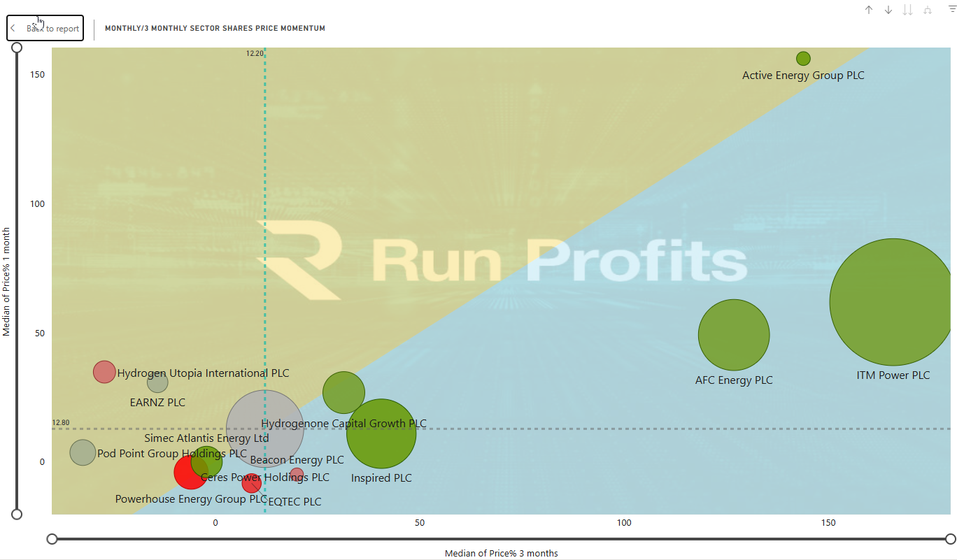This screenshot has height=560, width=957.
Task: Click the 'Ceres Power Holdings PLC' label
Action: 265,478
